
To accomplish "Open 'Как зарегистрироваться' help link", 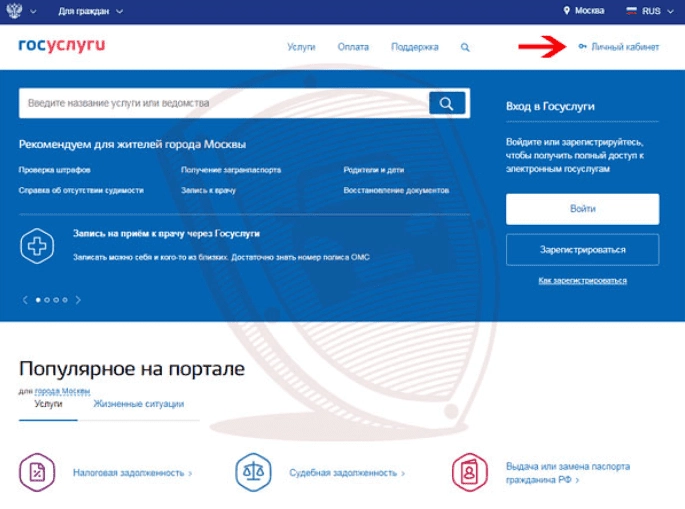I will coord(583,280).
